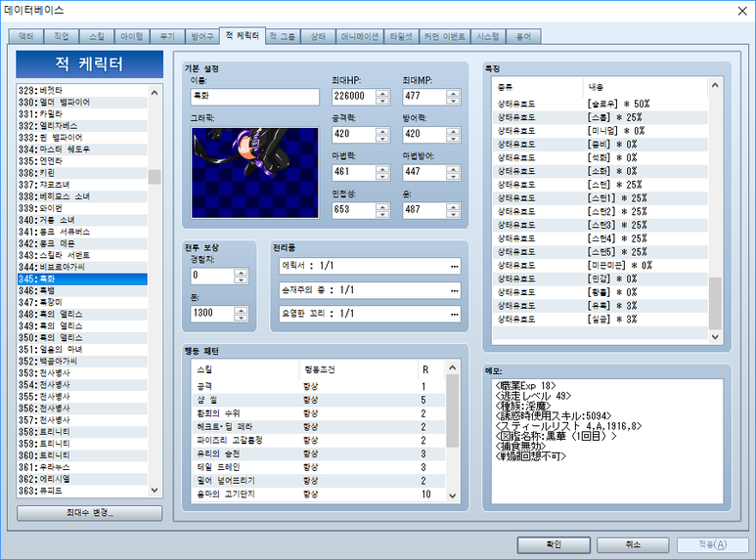Lower 공격력 using its down arrow
Image resolution: width=756 pixels, height=560 pixels.
[x=382, y=139]
